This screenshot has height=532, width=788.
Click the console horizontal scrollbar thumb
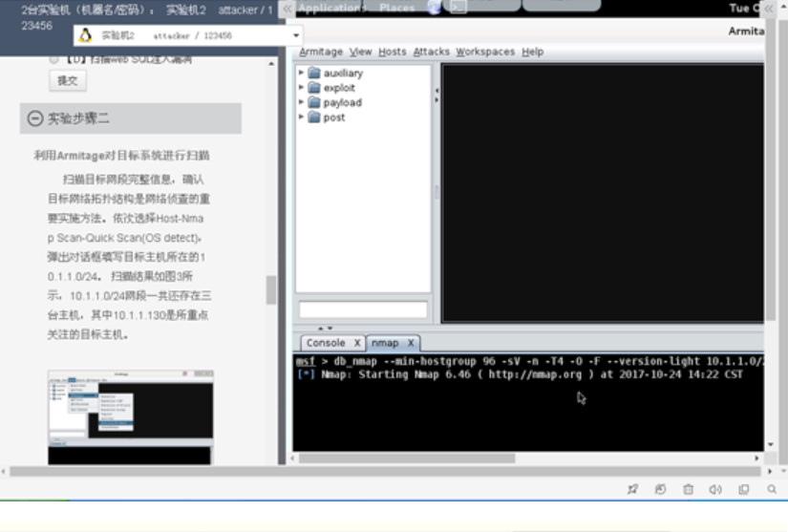pyautogui.click(x=407, y=458)
